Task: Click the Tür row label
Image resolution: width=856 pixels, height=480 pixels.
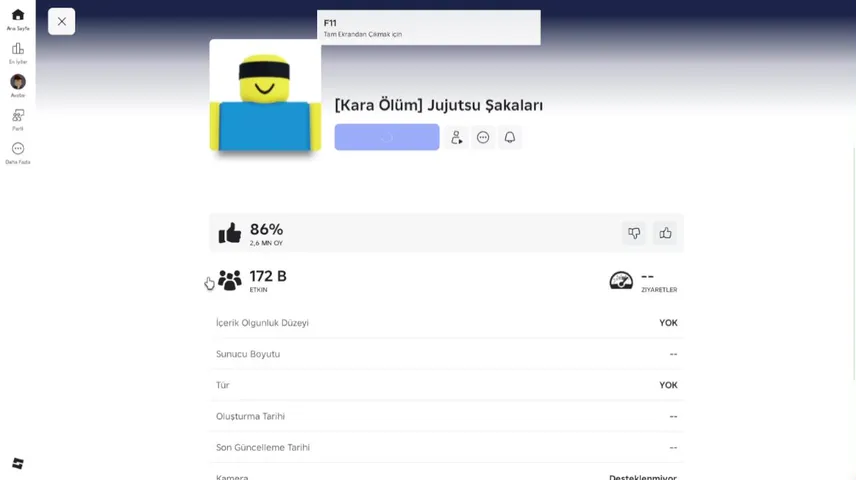Action: click(x=222, y=385)
